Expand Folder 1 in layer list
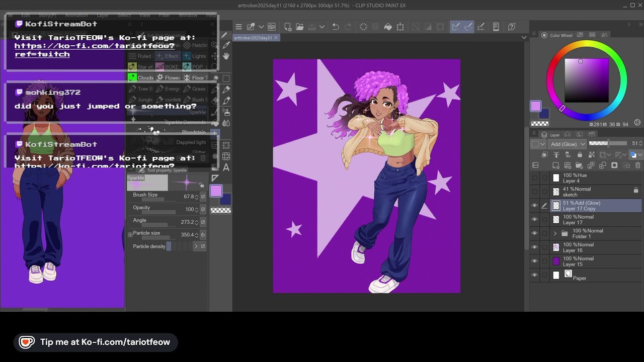The width and height of the screenshot is (644, 362). 555,233
